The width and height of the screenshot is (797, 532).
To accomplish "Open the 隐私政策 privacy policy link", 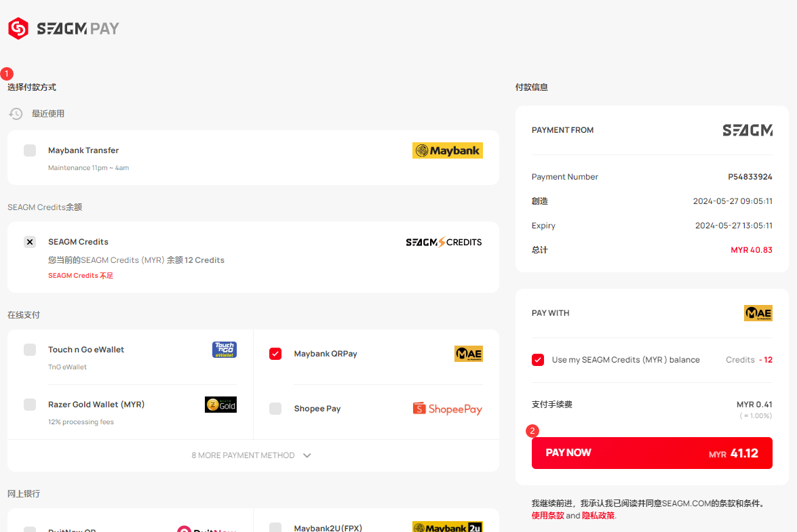I will click(598, 515).
